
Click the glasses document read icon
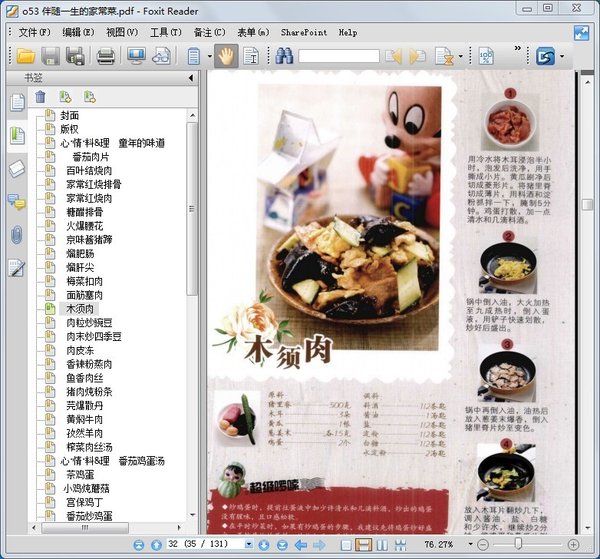coord(161,56)
